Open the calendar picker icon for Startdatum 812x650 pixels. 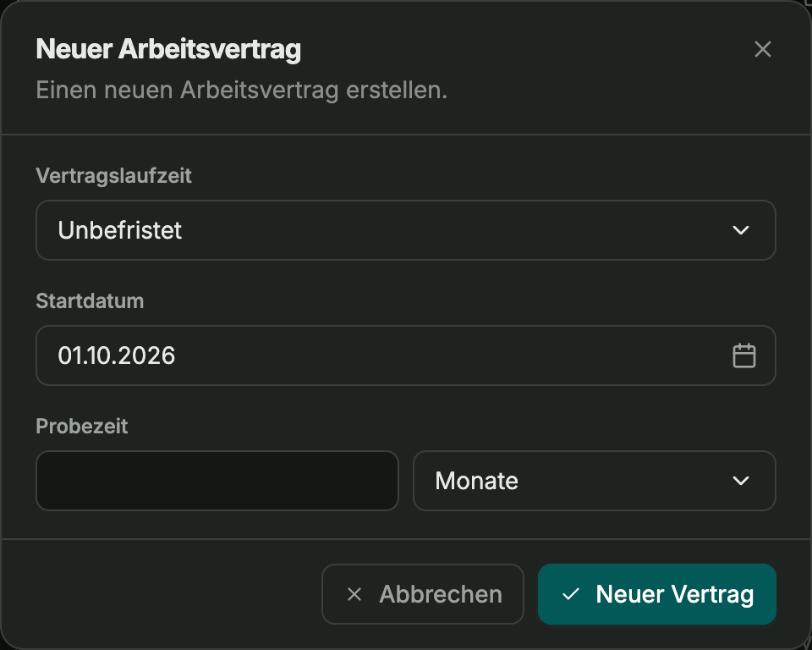tap(743, 355)
